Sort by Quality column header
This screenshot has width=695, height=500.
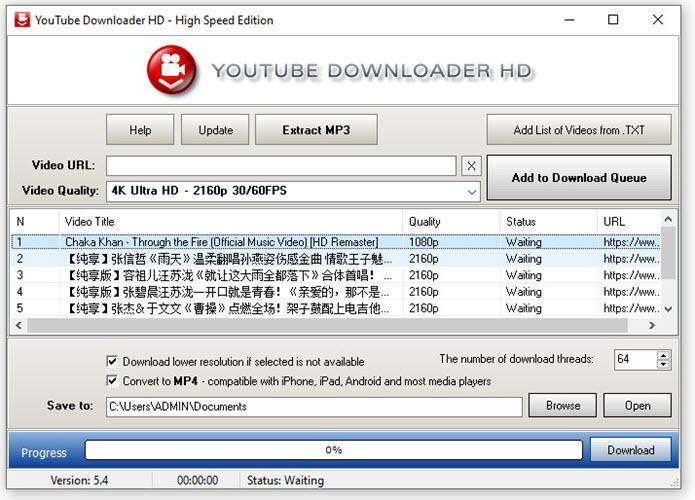click(x=451, y=221)
